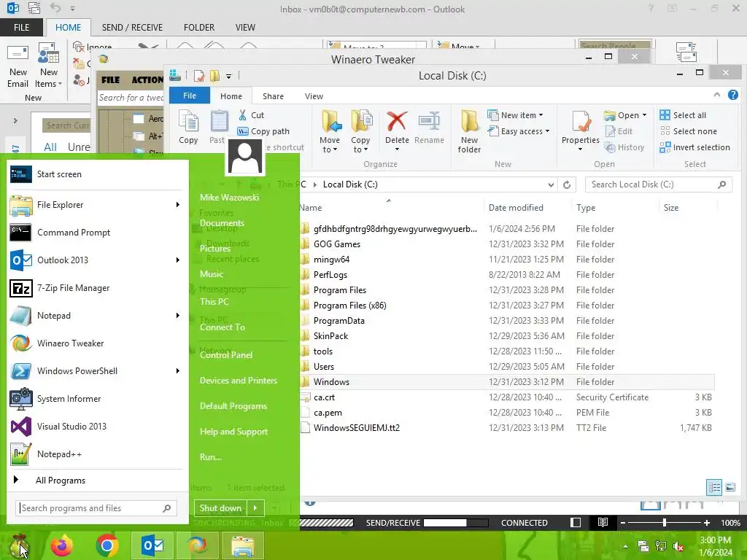Open Command Prompt from Start menu
This screenshot has width=747, height=560.
[98, 233]
